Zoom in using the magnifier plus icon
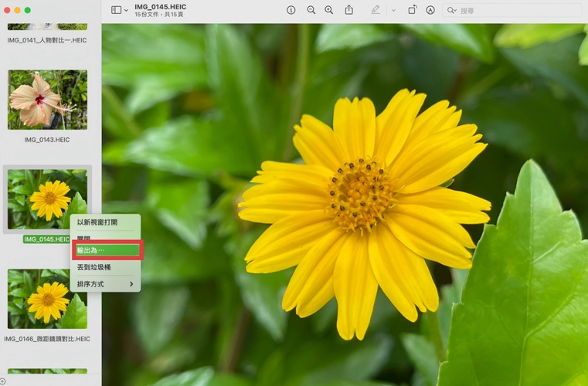This screenshot has width=588, height=386. [x=329, y=10]
